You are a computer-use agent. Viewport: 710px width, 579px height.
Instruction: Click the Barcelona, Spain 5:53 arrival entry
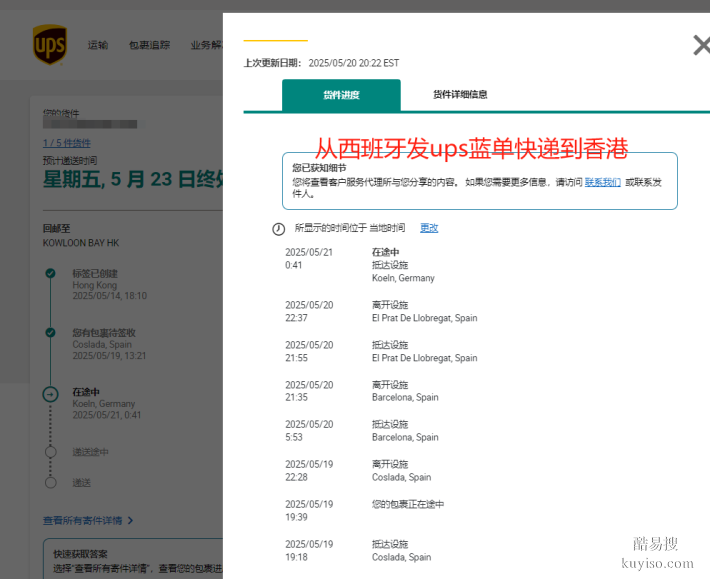coord(405,431)
